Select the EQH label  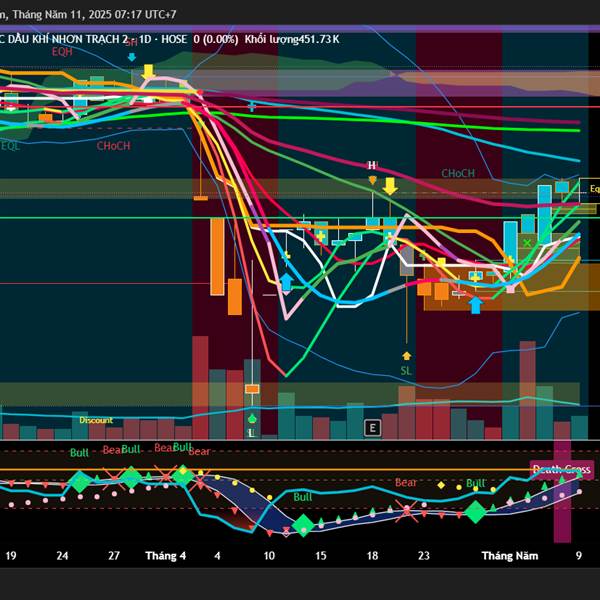62,51
